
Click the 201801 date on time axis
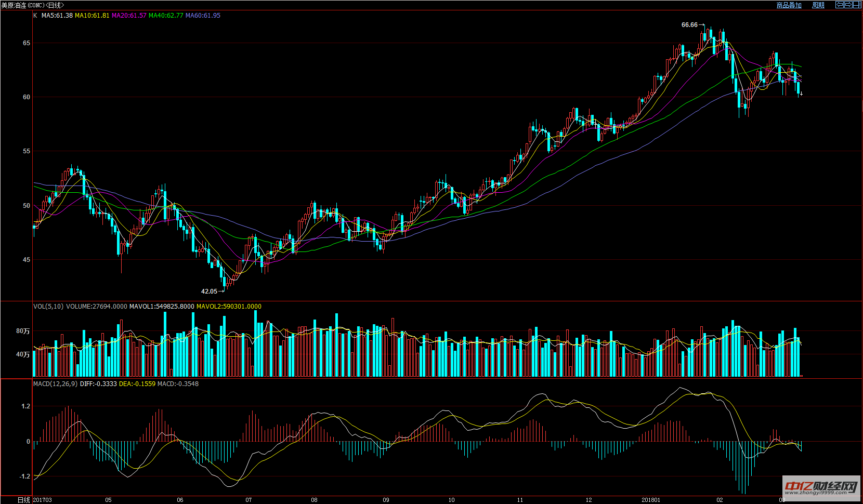(x=650, y=500)
